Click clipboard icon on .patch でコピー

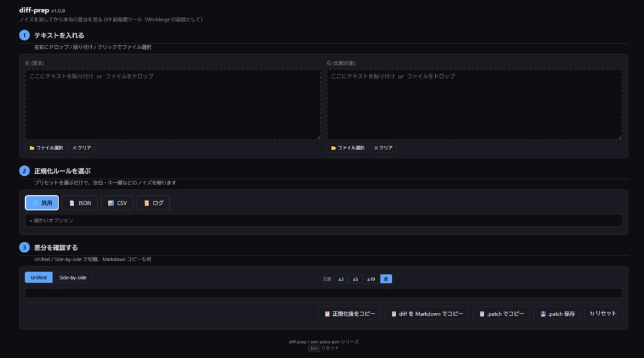(x=482, y=314)
